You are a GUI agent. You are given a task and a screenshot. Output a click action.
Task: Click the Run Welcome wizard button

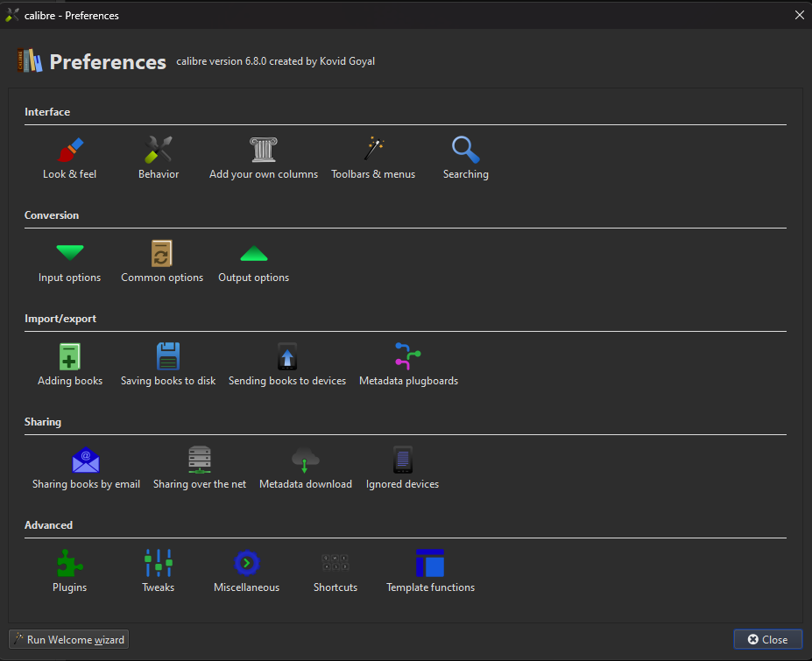[69, 640]
